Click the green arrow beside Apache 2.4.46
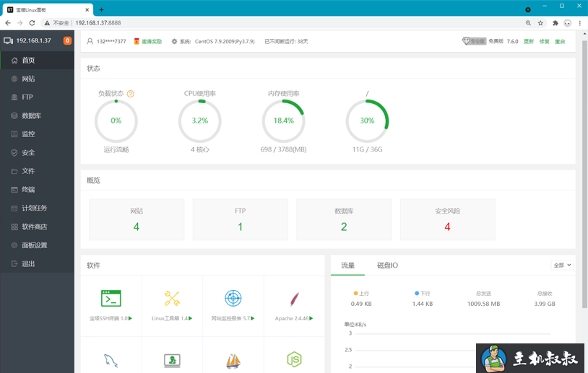588x373 pixels. pyautogui.click(x=311, y=318)
